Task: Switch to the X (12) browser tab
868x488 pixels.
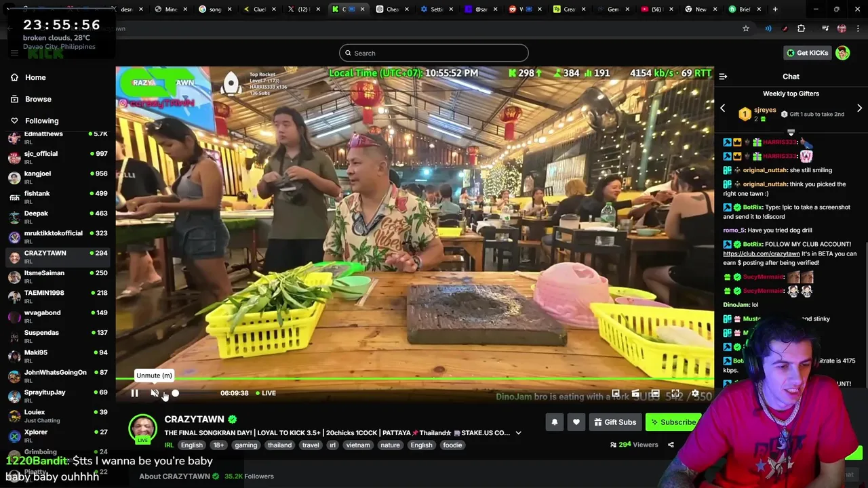Action: [304, 9]
